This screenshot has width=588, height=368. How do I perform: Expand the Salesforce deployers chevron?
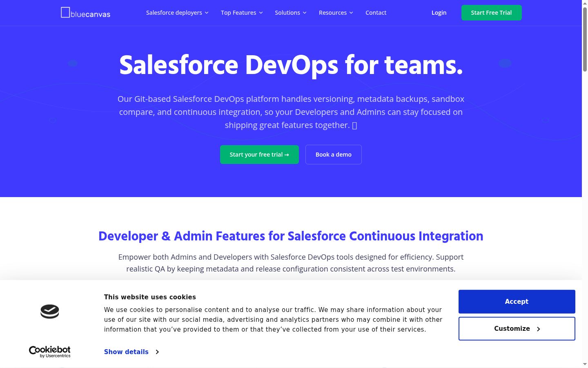pos(207,13)
